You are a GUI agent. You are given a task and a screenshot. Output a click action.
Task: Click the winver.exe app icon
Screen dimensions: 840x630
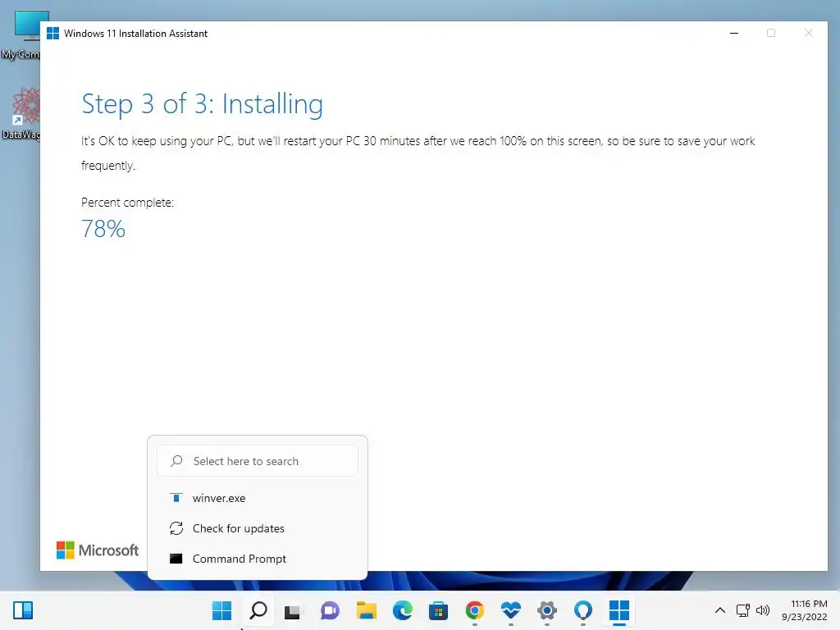point(176,498)
